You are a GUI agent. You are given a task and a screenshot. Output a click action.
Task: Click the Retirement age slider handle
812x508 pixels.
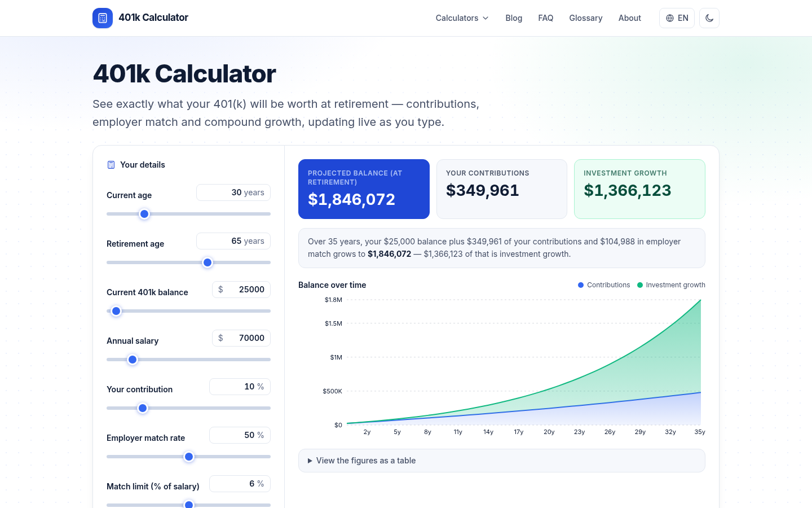click(208, 262)
